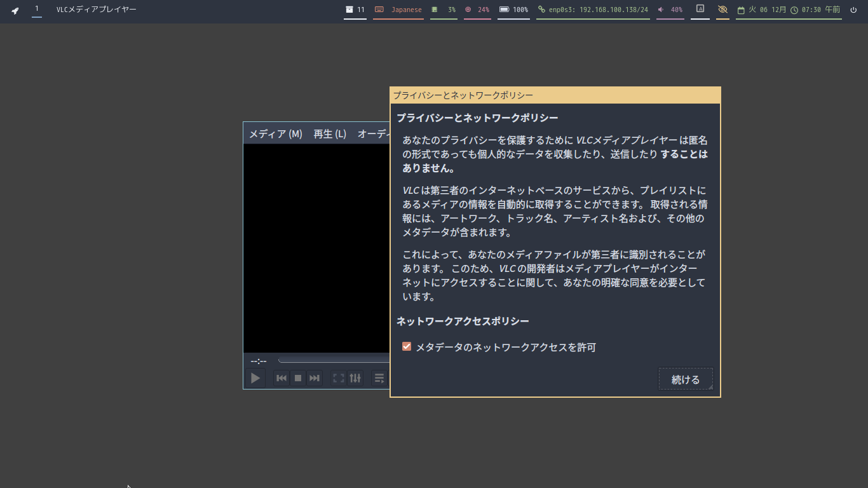The height and width of the screenshot is (488, 868).
Task: Click the clock showing 07:30 午前
Action: 815,10
